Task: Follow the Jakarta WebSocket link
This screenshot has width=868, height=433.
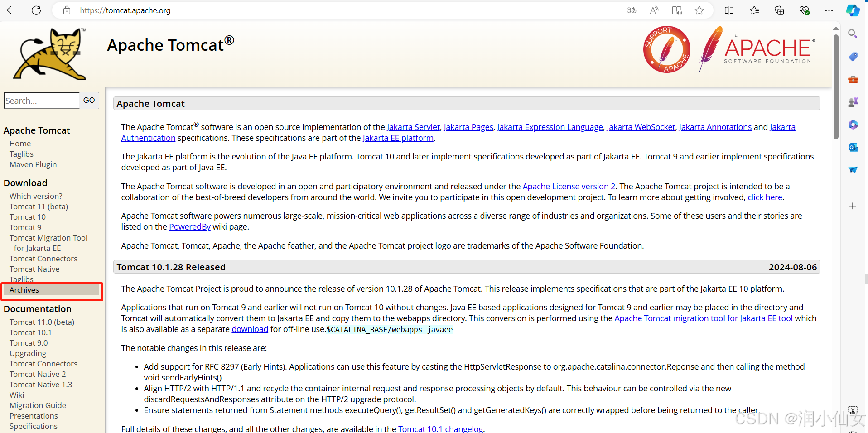Action: [x=641, y=127]
